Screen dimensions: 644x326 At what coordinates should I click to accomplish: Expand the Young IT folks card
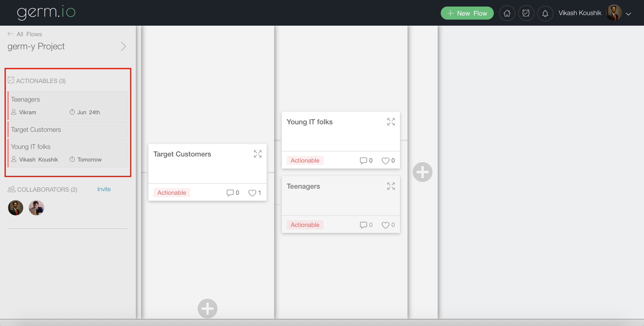(391, 122)
